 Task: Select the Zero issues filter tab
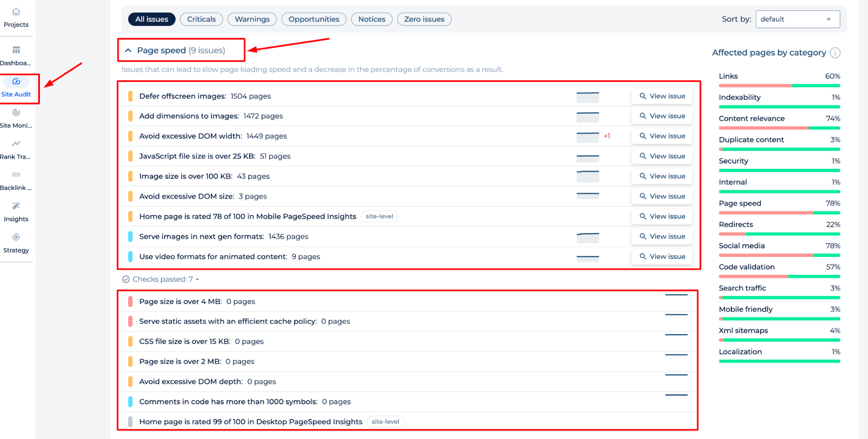tap(424, 19)
